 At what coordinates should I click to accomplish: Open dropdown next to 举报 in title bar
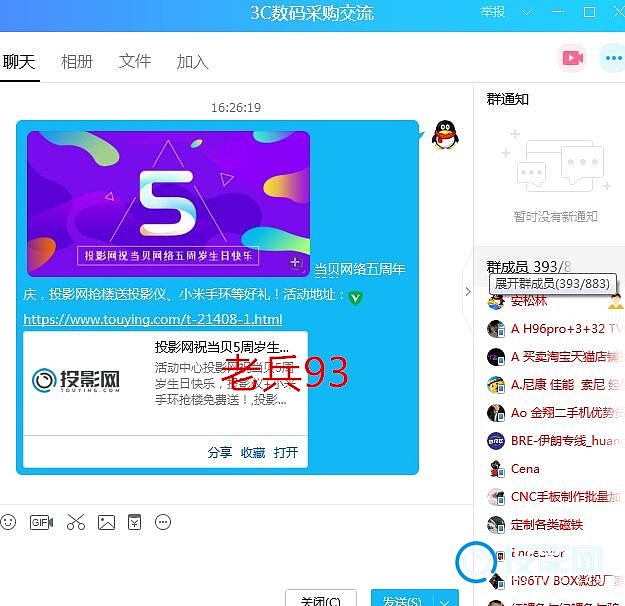(x=527, y=12)
